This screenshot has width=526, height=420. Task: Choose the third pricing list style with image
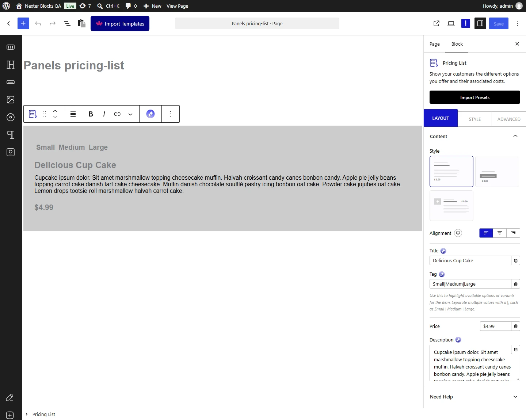[451, 206]
